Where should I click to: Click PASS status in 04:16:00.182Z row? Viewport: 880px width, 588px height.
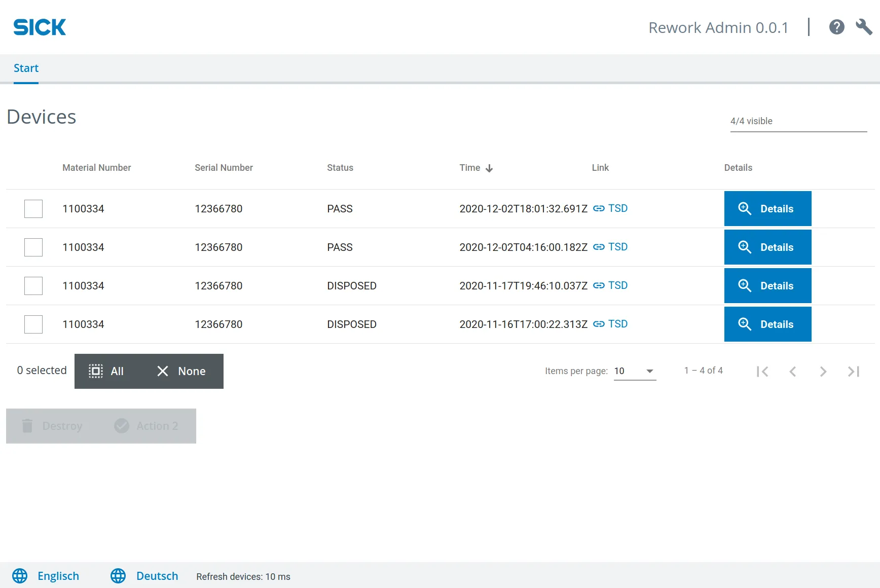pos(340,247)
